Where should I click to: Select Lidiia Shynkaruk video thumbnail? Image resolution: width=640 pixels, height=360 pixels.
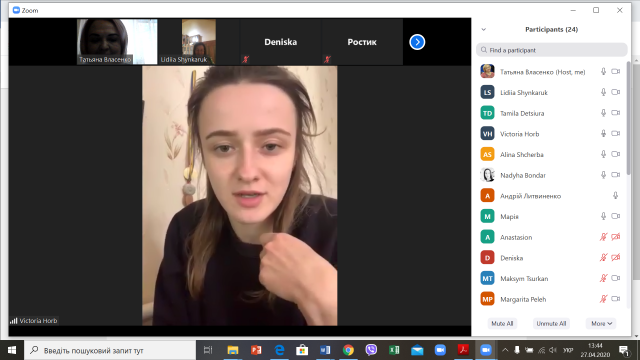199,42
